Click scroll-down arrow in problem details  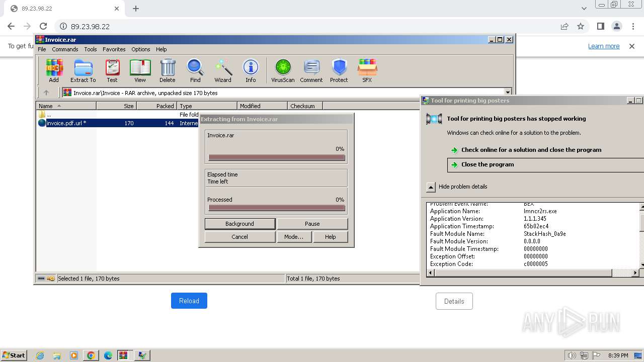pyautogui.click(x=641, y=264)
